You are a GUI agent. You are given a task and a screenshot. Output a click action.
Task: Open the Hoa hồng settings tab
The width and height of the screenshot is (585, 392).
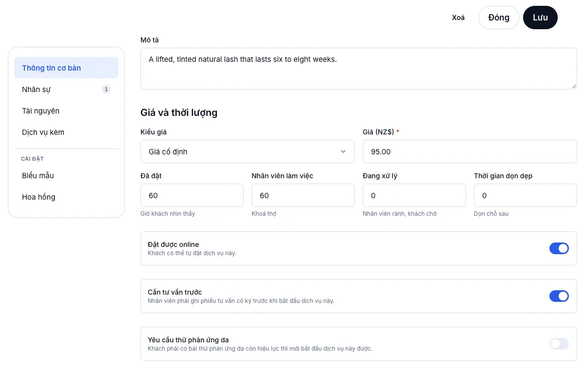tap(66, 197)
